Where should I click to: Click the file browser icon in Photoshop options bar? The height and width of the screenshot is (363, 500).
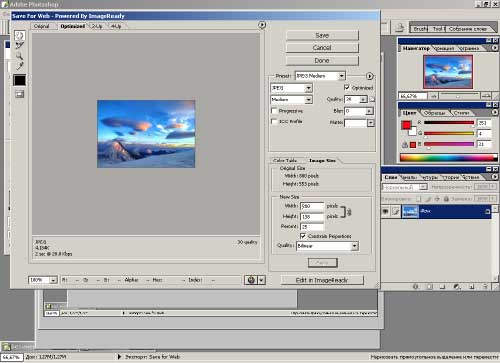pyautogui.click(x=400, y=28)
